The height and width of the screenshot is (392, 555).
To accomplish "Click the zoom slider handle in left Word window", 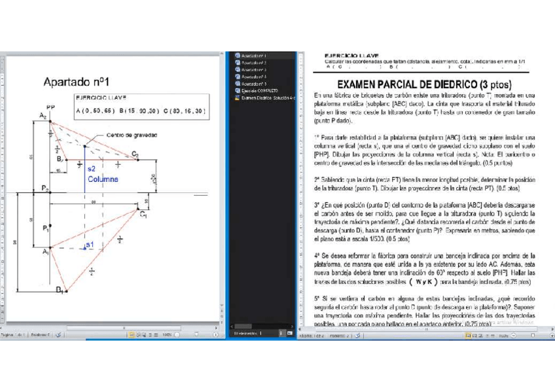I will pyautogui.click(x=196, y=334).
